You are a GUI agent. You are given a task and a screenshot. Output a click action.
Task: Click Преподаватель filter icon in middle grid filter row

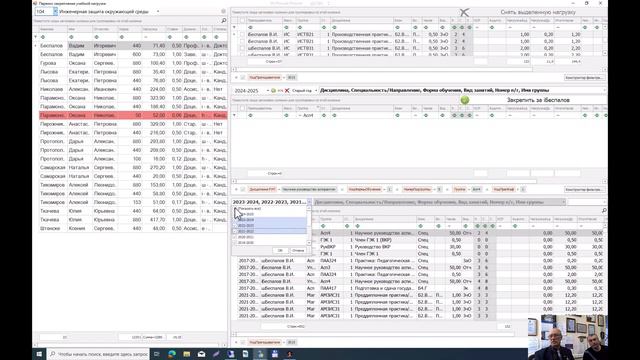(250, 116)
